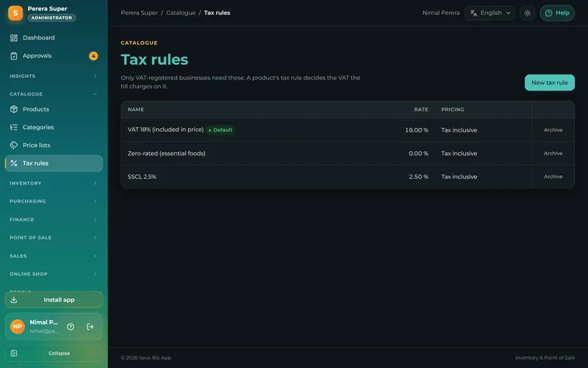Click the Perera Super breadcrumb link

click(139, 13)
